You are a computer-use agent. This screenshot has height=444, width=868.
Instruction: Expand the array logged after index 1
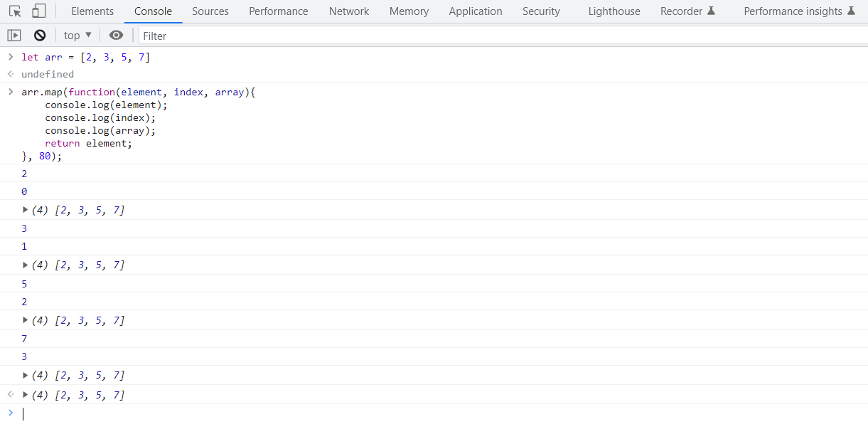(x=26, y=265)
